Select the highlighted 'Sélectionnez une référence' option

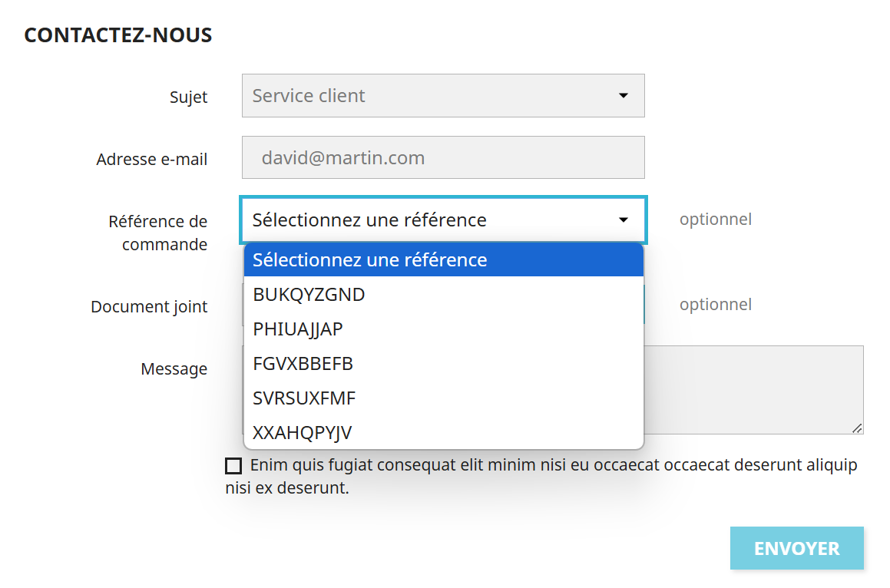click(443, 260)
